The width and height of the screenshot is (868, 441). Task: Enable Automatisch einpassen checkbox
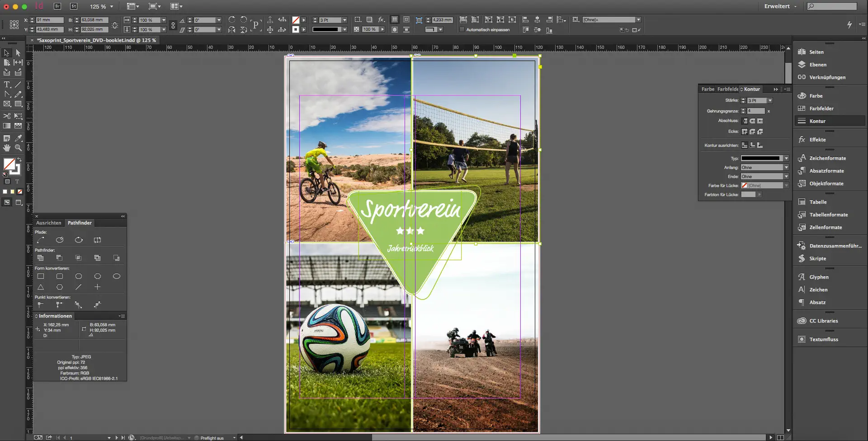(x=462, y=30)
